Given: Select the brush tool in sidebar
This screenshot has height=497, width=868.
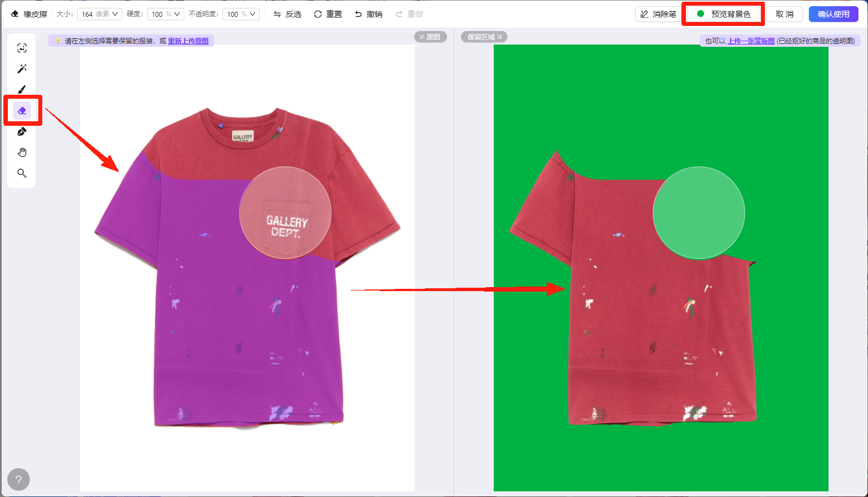Looking at the screenshot, I should click(x=22, y=90).
